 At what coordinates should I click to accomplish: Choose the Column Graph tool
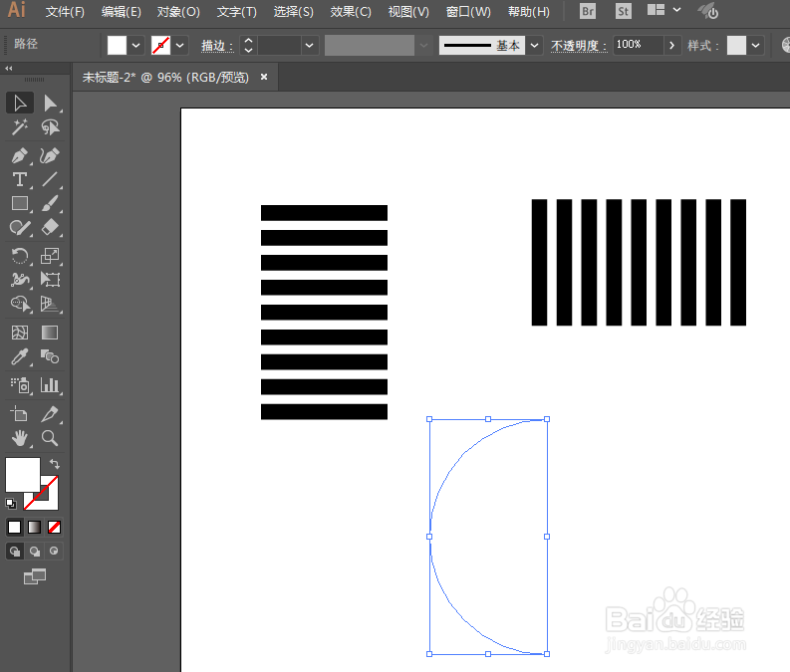coord(50,385)
